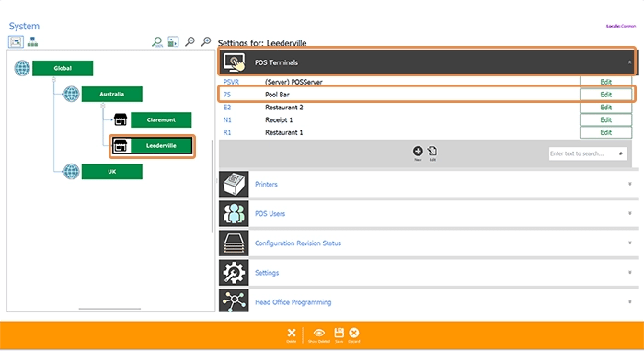This screenshot has height=351, width=644.
Task: Collapse the Australia tree branch toggle
Action: click(x=103, y=106)
